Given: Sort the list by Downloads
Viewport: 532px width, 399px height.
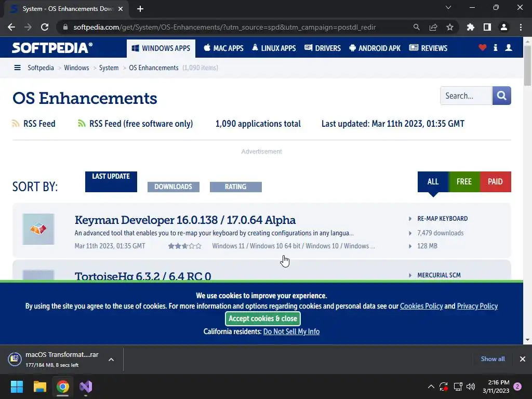Looking at the screenshot, I should (174, 187).
